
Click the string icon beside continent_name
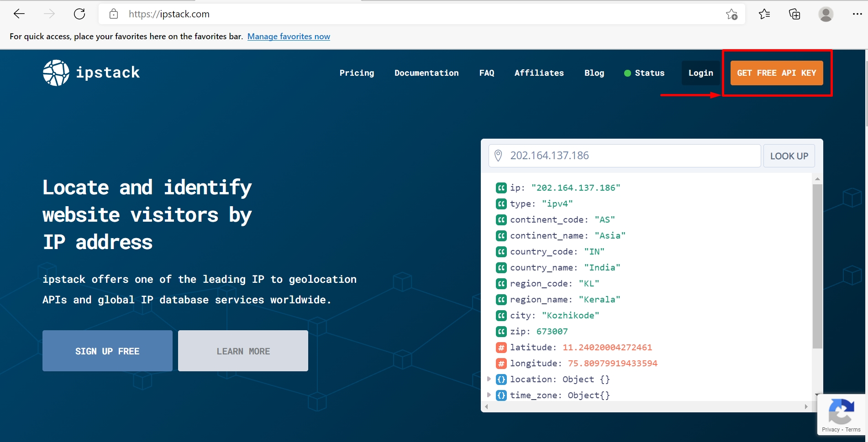click(x=501, y=236)
